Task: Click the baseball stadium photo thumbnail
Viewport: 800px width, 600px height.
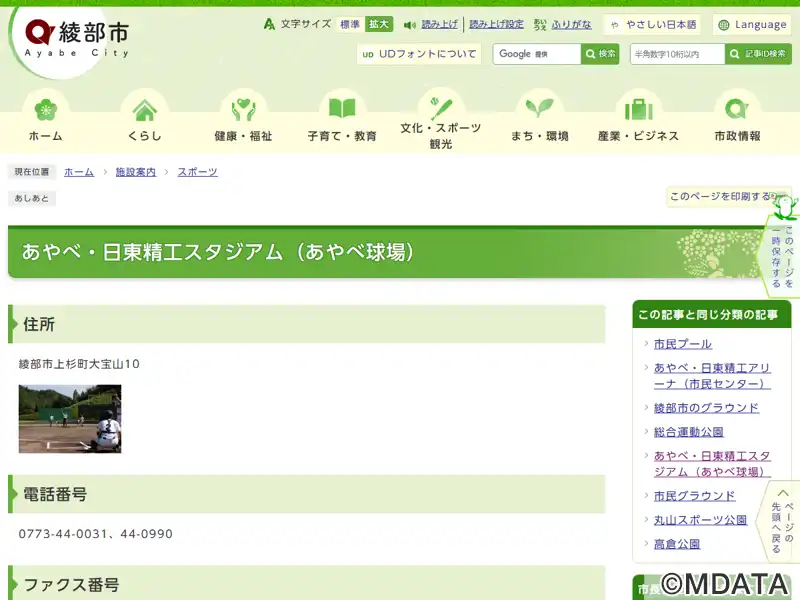Action: 70,419
